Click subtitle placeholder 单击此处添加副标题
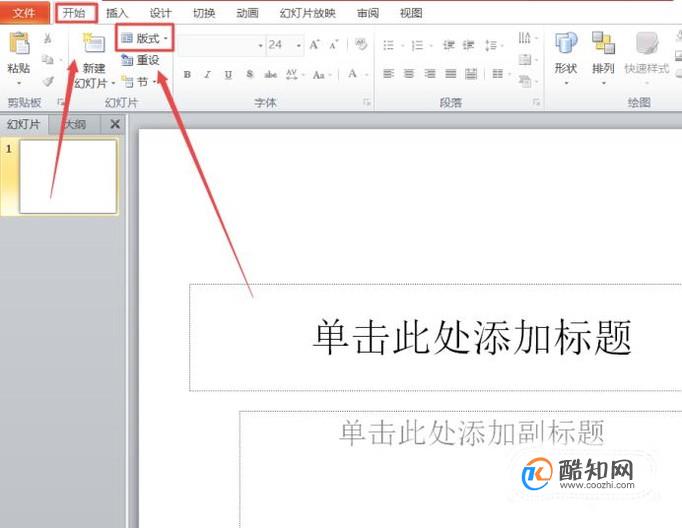Image resolution: width=682 pixels, height=528 pixels. (471, 432)
